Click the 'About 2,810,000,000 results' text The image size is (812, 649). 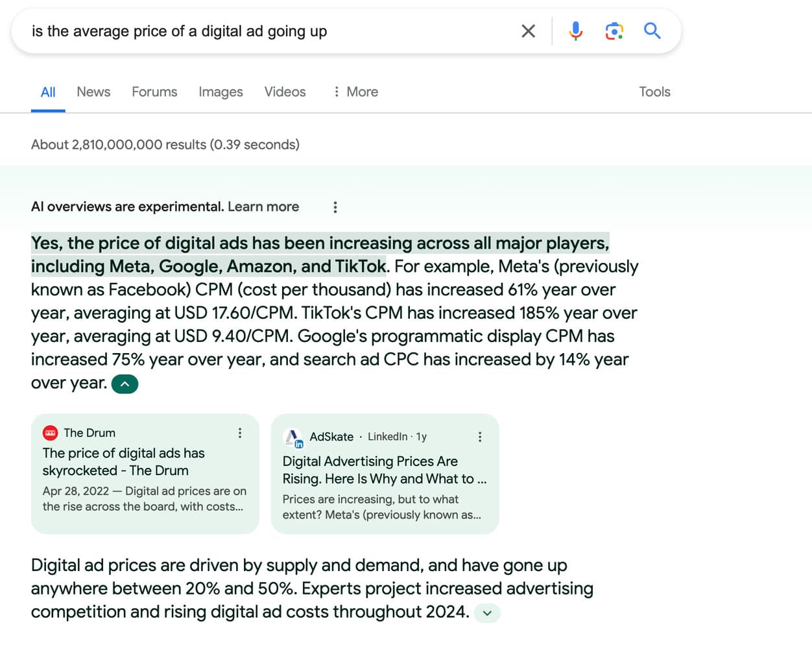pyautogui.click(x=165, y=144)
